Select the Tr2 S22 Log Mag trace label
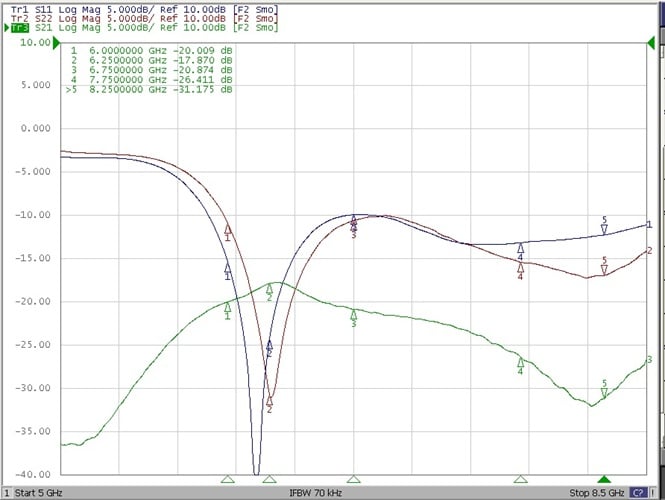This screenshot has height=500, width=665. pyautogui.click(x=144, y=18)
